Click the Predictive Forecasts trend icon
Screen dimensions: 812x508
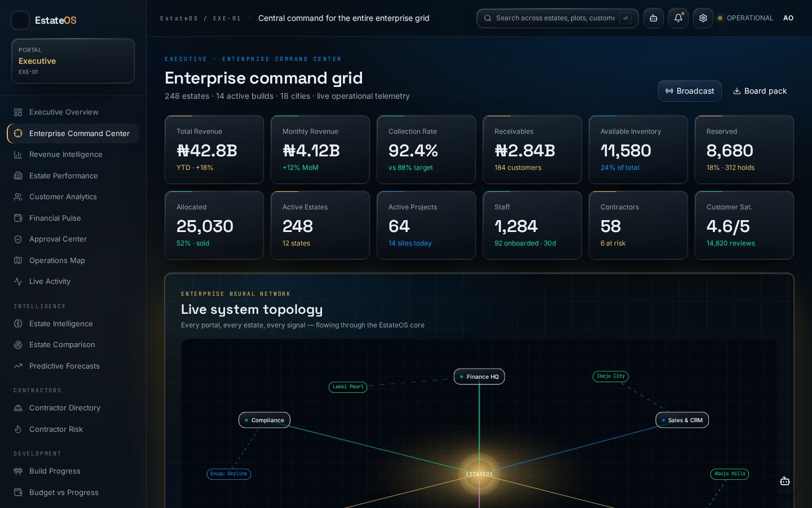click(18, 366)
